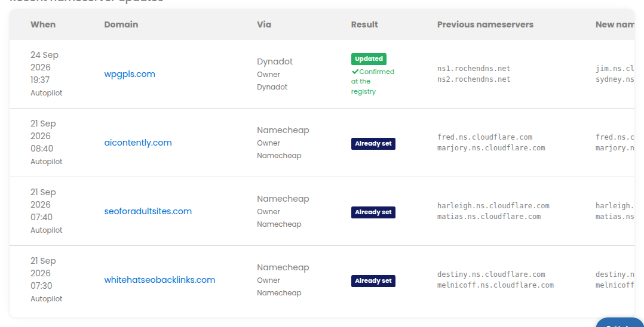Click melnicoff.ns.cloudflare.com in Previous nameservers

point(495,285)
